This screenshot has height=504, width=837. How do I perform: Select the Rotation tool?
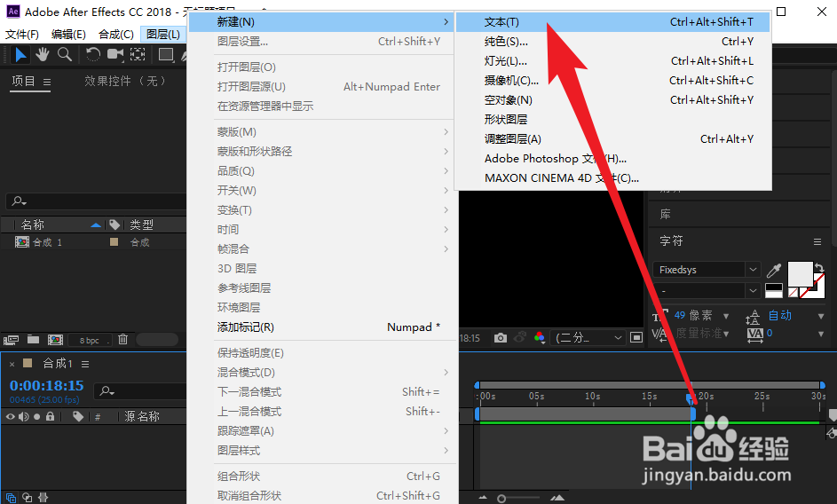click(x=93, y=54)
